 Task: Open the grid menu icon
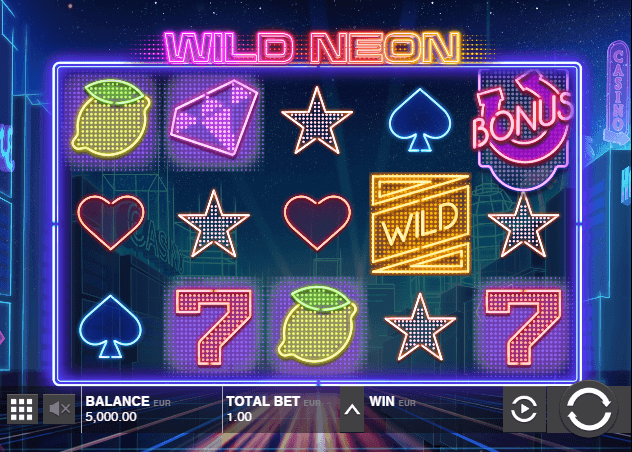(22, 409)
